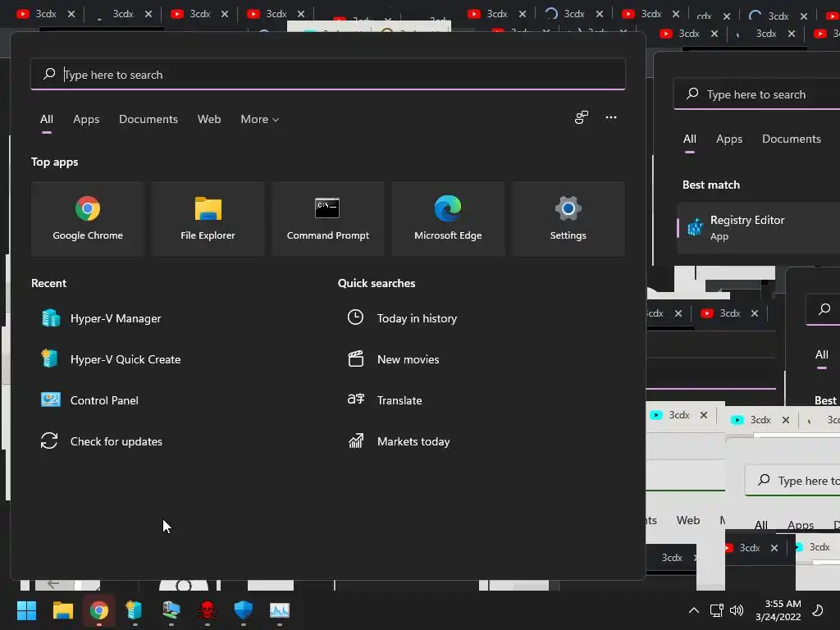
Task: Open the three-dot search options menu
Action: pyautogui.click(x=610, y=117)
